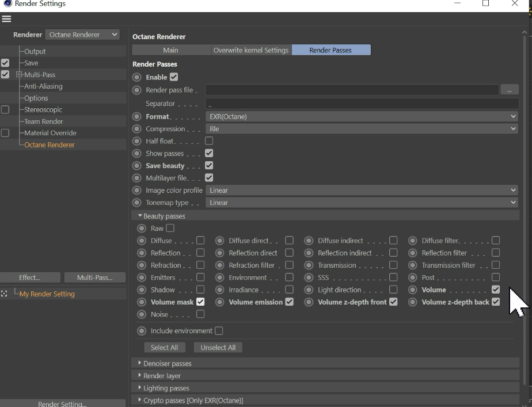Viewport: 532px width, 407px height.
Task: Enable the Half float checkbox
Action: pyautogui.click(x=209, y=141)
